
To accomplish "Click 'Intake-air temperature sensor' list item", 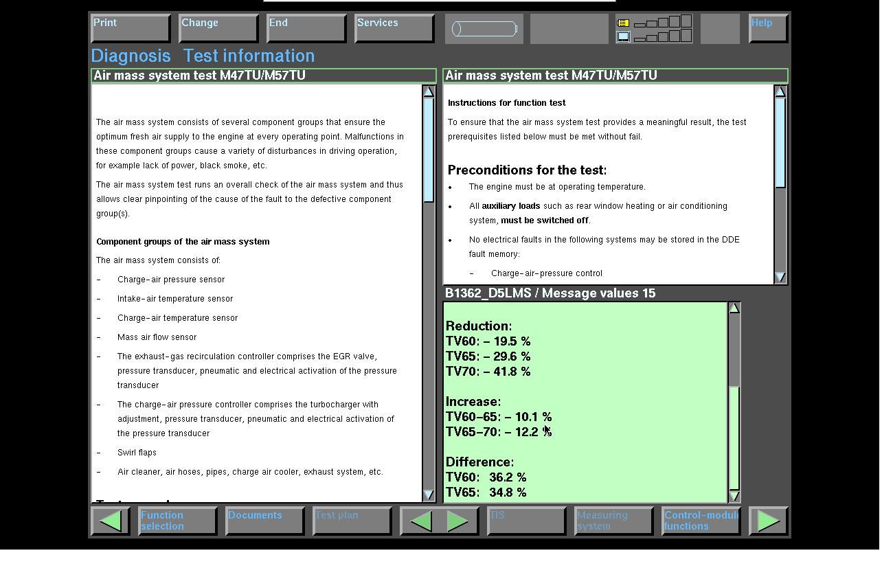I will click(x=175, y=299).
